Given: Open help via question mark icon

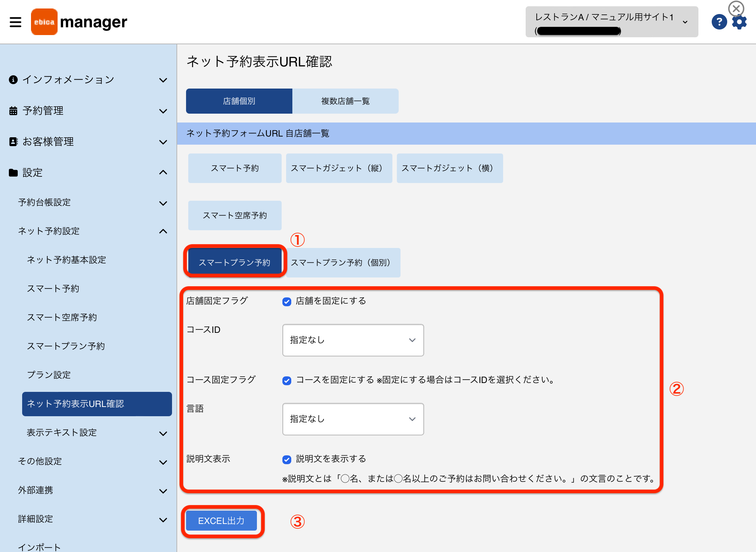Looking at the screenshot, I should pyautogui.click(x=719, y=22).
